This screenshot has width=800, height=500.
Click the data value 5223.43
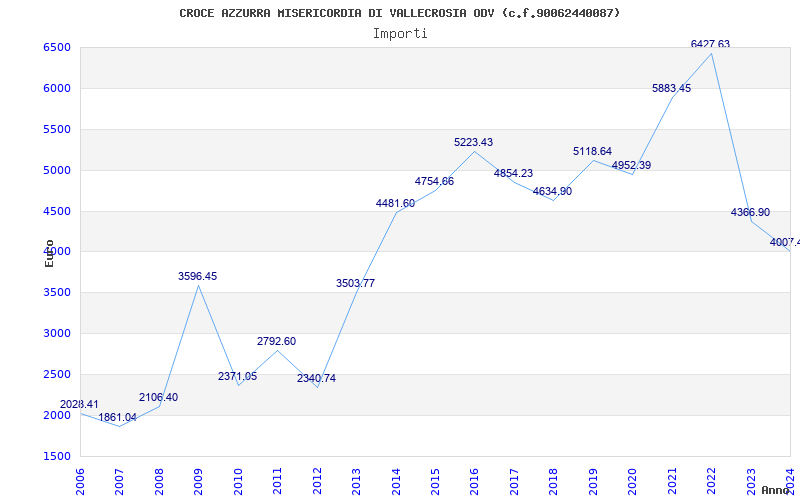point(473,142)
